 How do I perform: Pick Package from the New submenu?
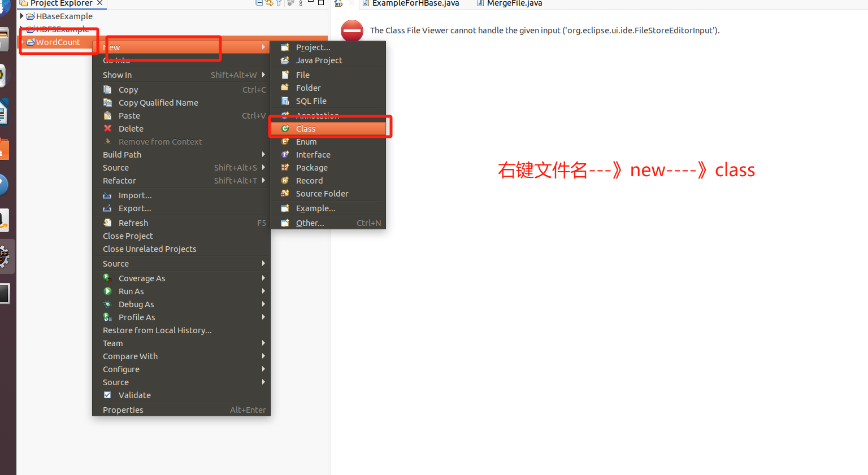tap(328, 168)
